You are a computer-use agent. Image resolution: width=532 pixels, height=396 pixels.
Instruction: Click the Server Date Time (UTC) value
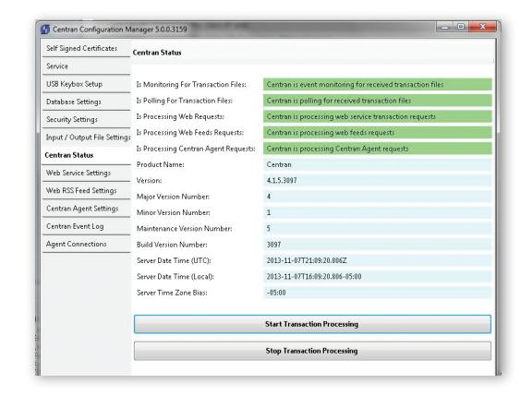(x=377, y=260)
